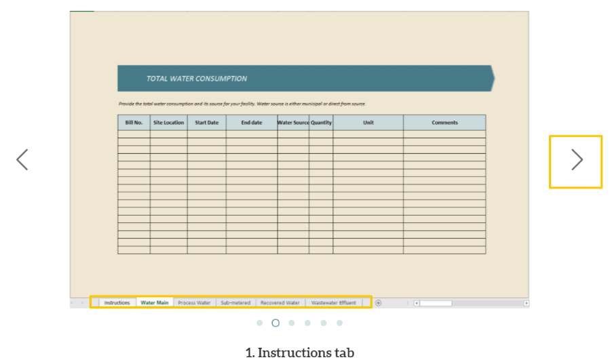Click the horizontal scrollbar right arrow
The image size is (610, 364).
526,303
